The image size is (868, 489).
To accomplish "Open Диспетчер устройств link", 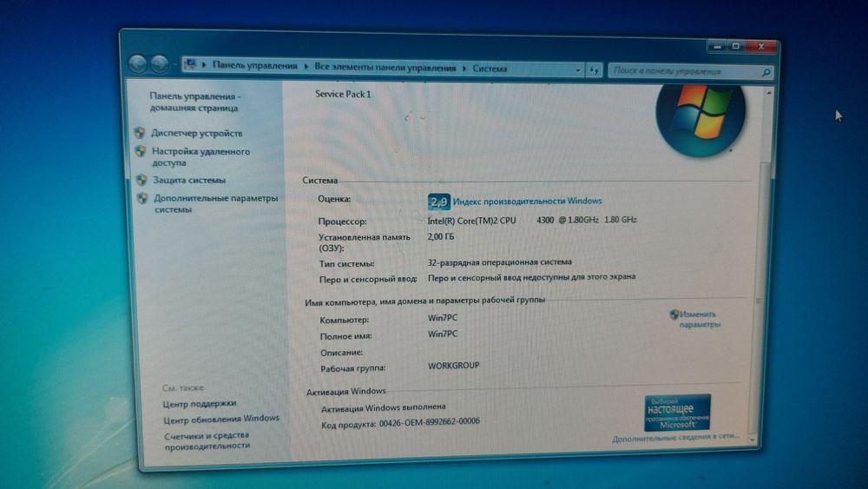I will 196,133.
